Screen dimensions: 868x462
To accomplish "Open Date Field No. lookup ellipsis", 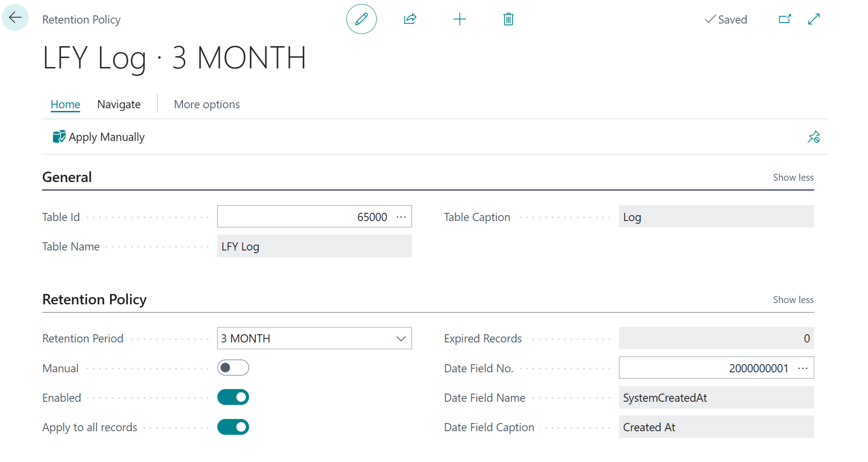I will pyautogui.click(x=803, y=368).
